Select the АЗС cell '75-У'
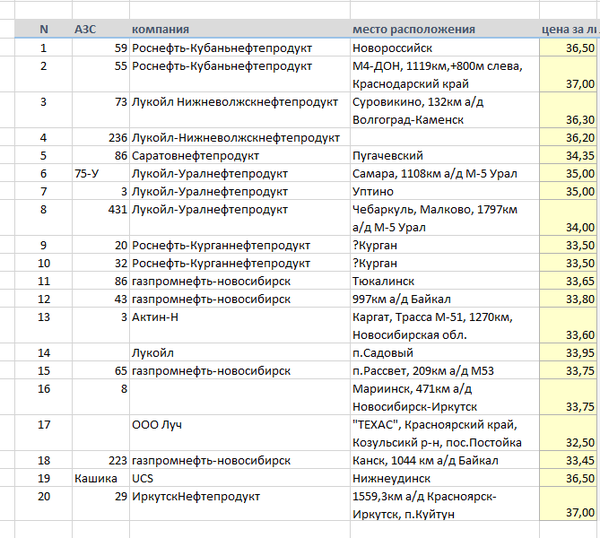The width and height of the screenshot is (600, 538). pyautogui.click(x=101, y=173)
